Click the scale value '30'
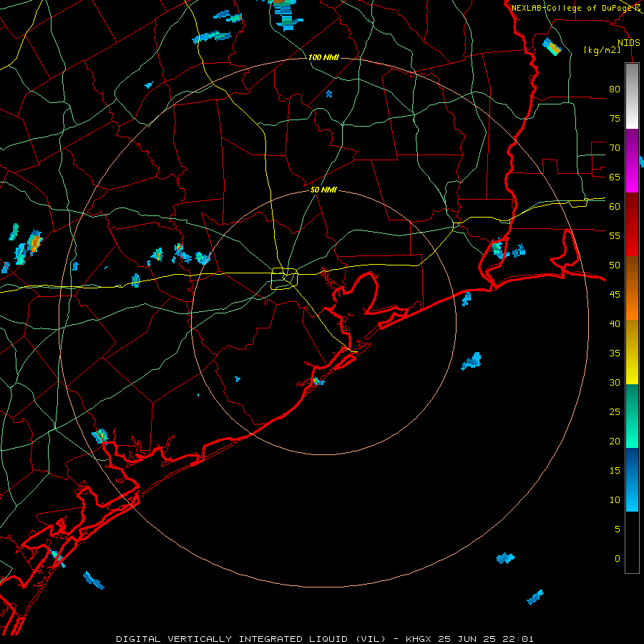 615,382
